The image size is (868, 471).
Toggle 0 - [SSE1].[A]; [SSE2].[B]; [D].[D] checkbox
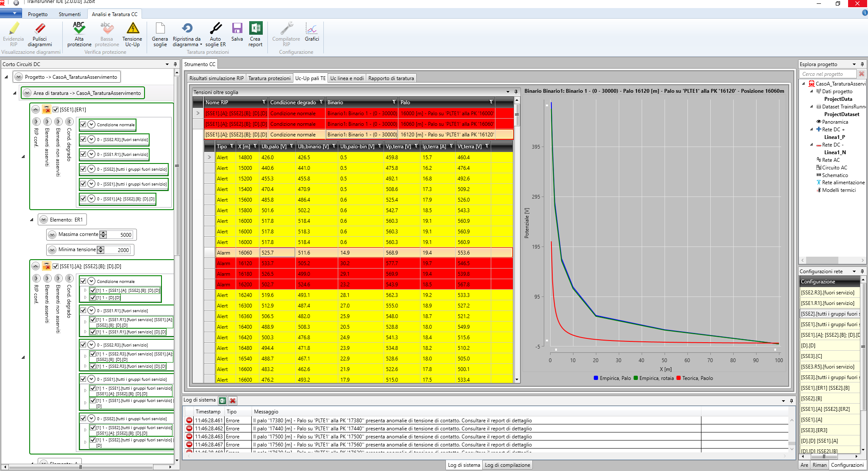click(83, 199)
